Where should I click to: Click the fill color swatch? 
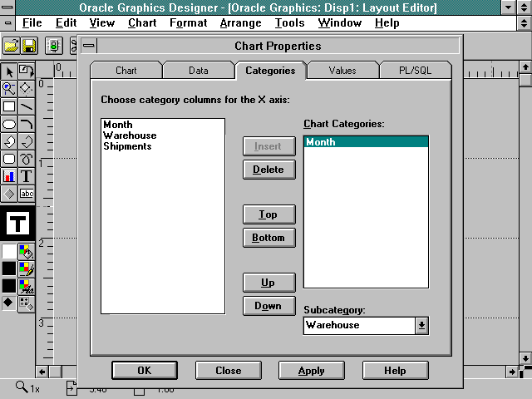point(9,250)
